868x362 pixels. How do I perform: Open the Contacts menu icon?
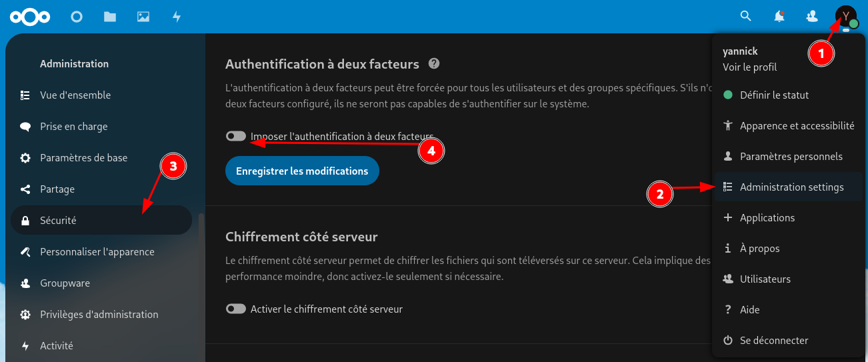[x=812, y=16]
